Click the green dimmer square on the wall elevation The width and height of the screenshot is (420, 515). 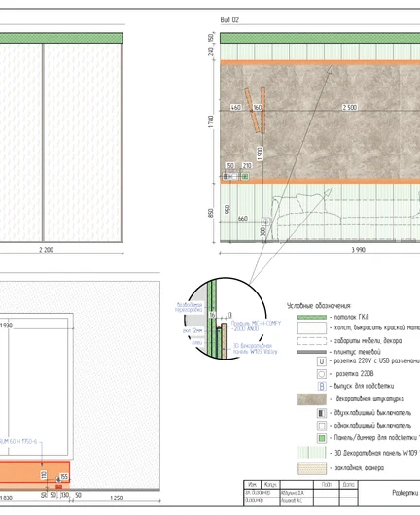click(245, 177)
